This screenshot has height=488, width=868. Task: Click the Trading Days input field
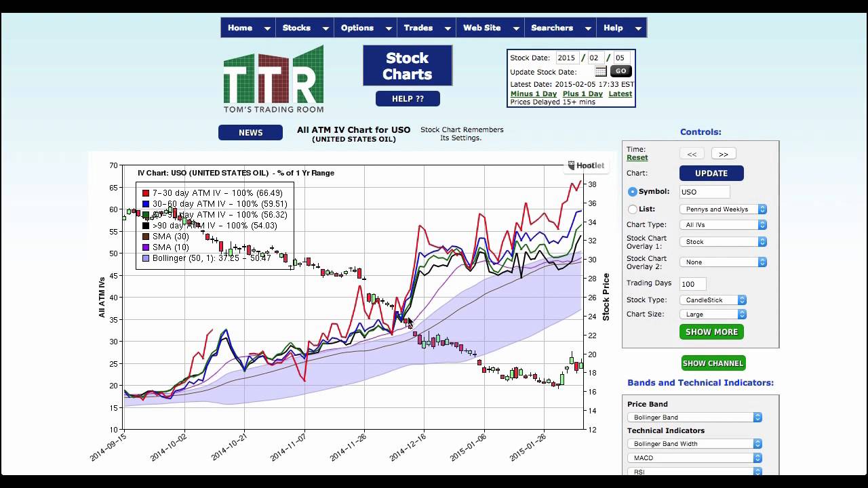pos(692,284)
